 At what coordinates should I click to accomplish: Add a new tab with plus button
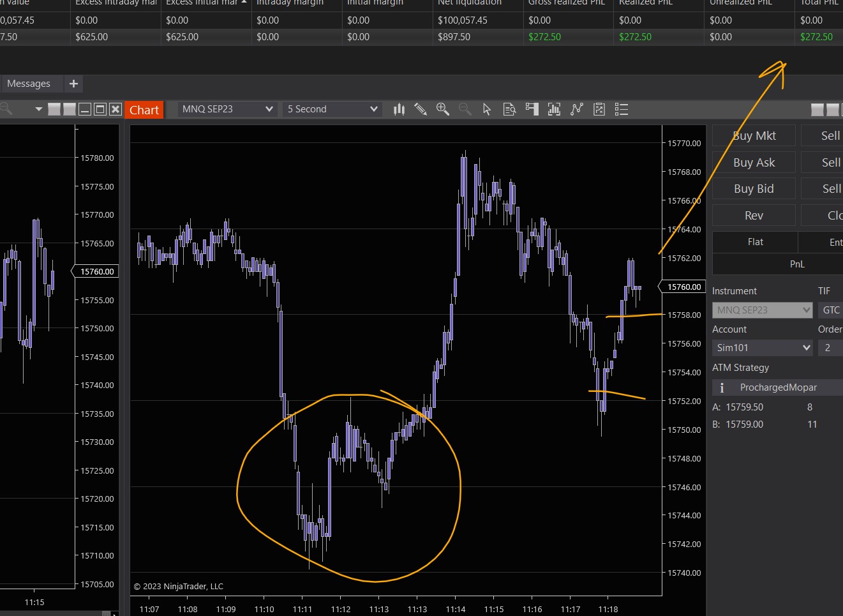(73, 84)
